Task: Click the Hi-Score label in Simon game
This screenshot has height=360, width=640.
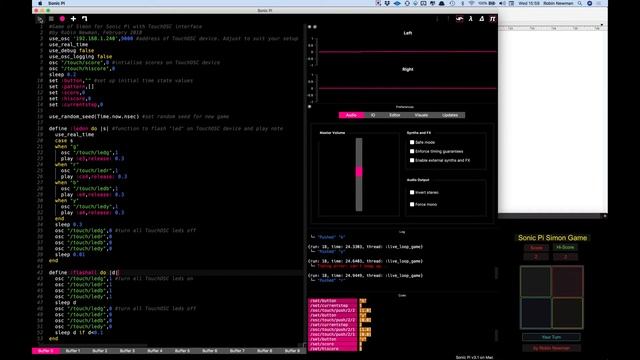Action: click(565, 247)
